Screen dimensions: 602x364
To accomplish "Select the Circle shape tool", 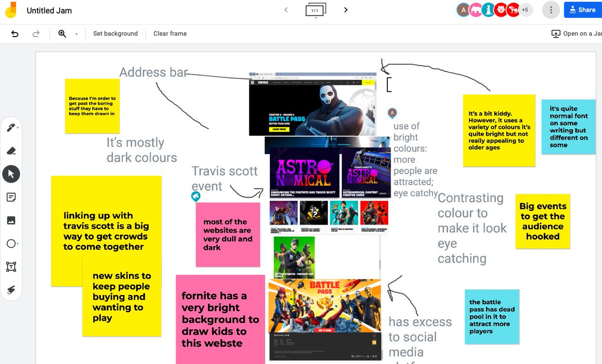I will coord(12,244).
